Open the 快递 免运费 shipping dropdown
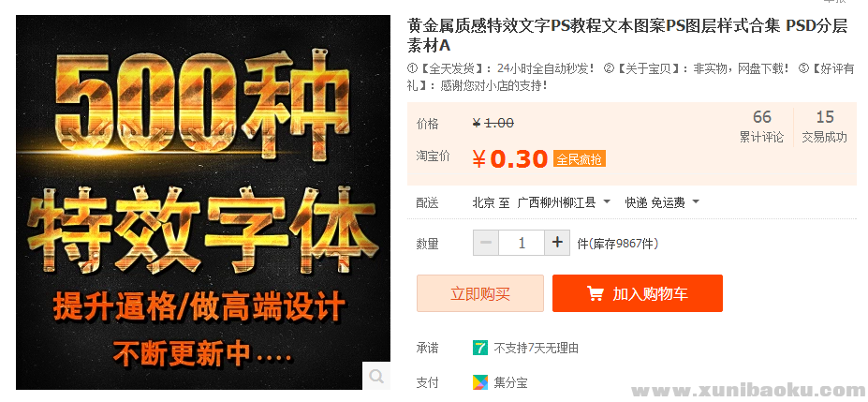 pos(662,202)
